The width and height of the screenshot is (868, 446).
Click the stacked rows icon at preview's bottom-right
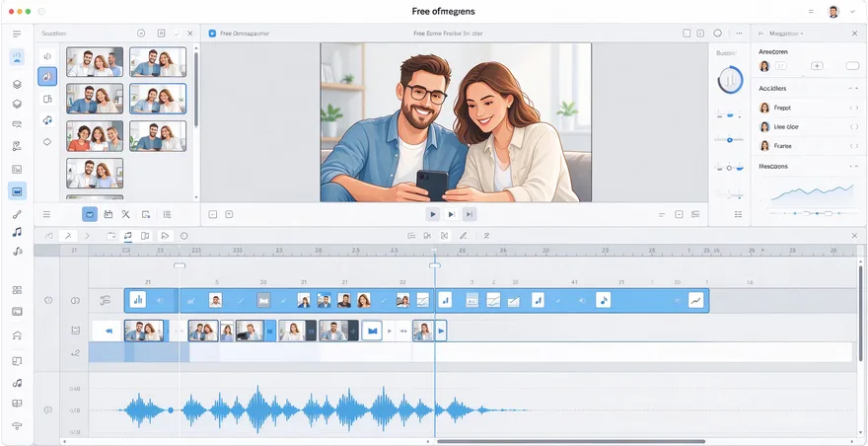[x=695, y=214]
